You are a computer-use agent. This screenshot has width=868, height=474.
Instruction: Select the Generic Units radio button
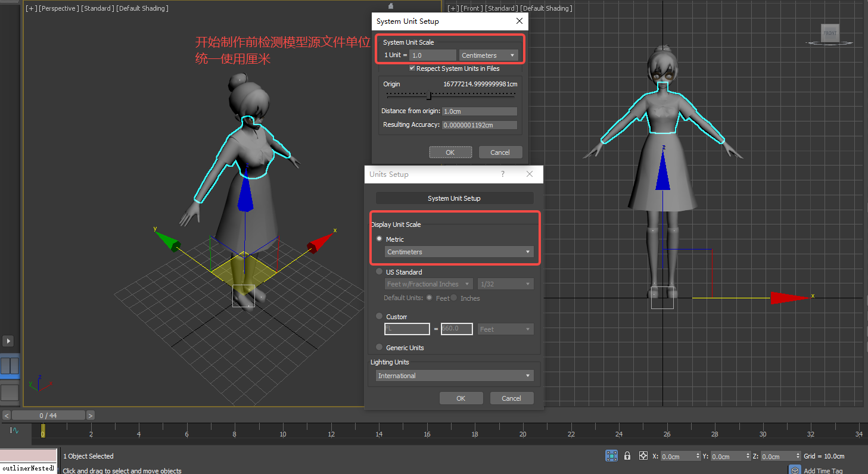pyautogui.click(x=379, y=347)
